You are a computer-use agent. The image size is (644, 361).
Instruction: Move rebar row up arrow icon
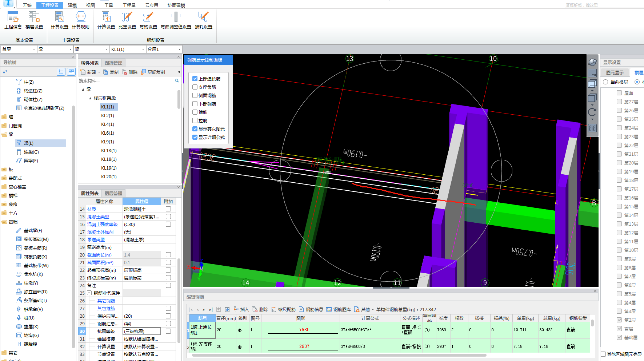(x=219, y=309)
